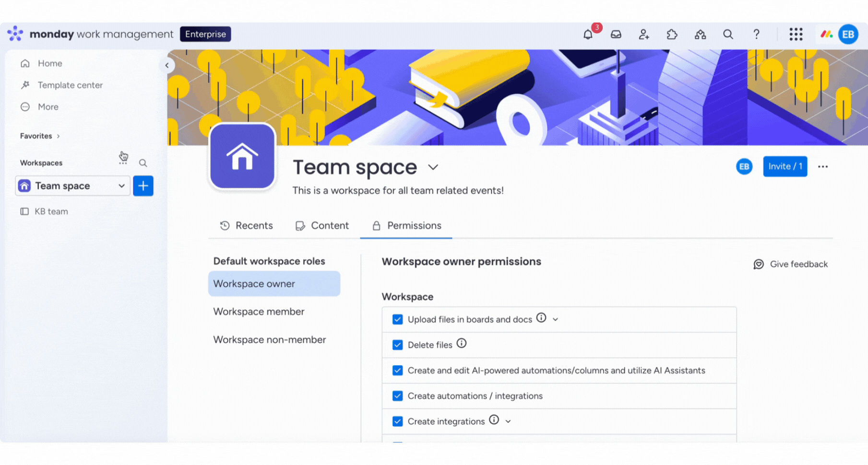This screenshot has width=868, height=465.
Task: Search workspaces using the sidebar magnifier
Action: 143,163
